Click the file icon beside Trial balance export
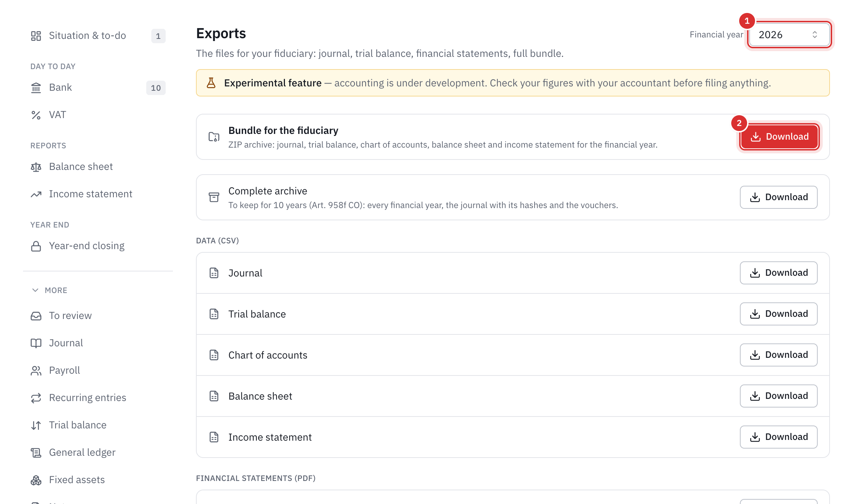Screen dimensions: 853x504 [x=214, y=314]
